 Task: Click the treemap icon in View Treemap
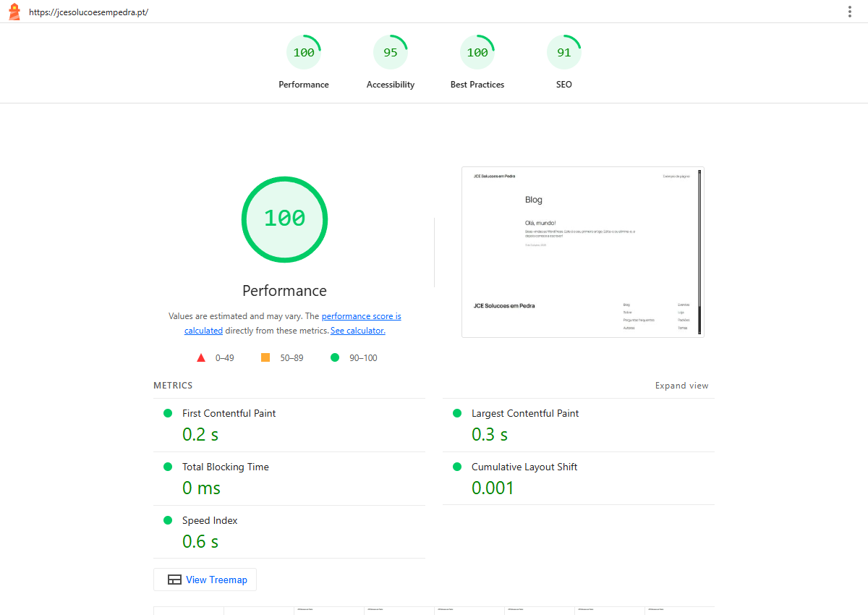tap(174, 580)
